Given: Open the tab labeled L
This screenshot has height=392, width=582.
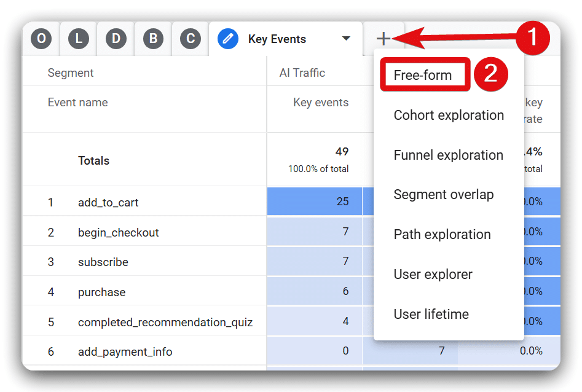Looking at the screenshot, I should click(x=79, y=39).
